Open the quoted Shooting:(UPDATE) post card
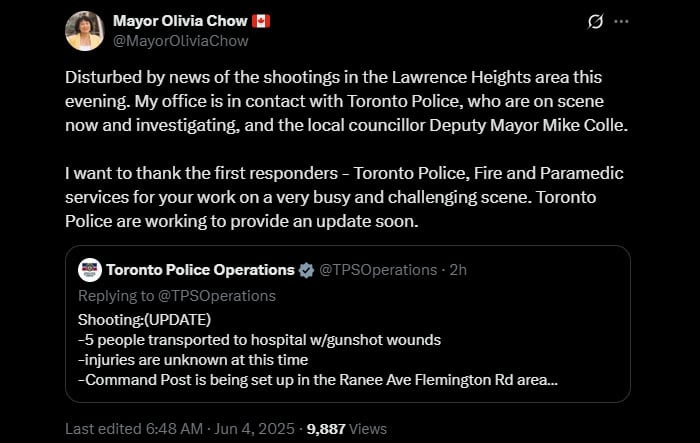The image size is (700, 443). pos(348,324)
